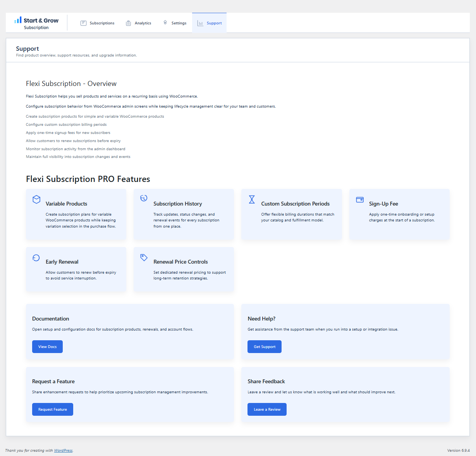The height and width of the screenshot is (456, 476).
Task: Click the Custom Subscription Periods card heading
Action: pos(296,204)
